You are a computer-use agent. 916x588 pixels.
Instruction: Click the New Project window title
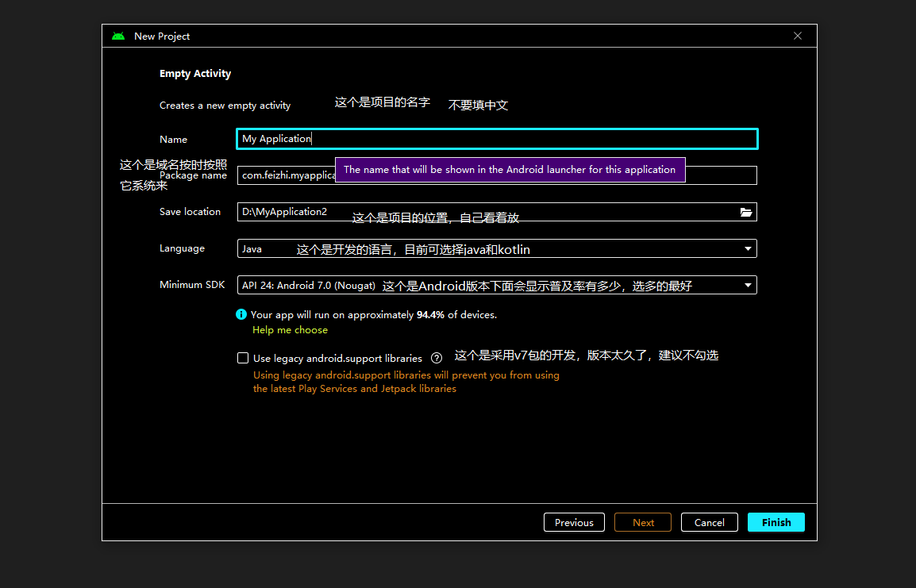coord(162,37)
